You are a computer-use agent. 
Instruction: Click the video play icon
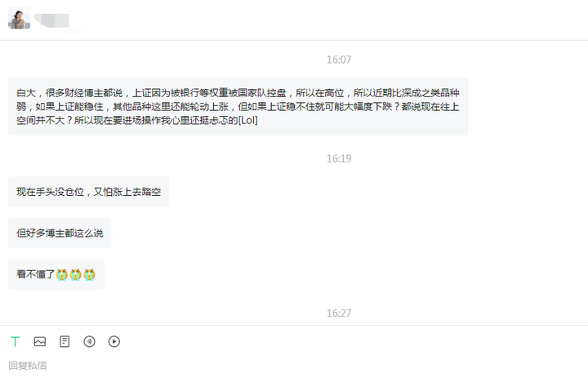click(114, 341)
